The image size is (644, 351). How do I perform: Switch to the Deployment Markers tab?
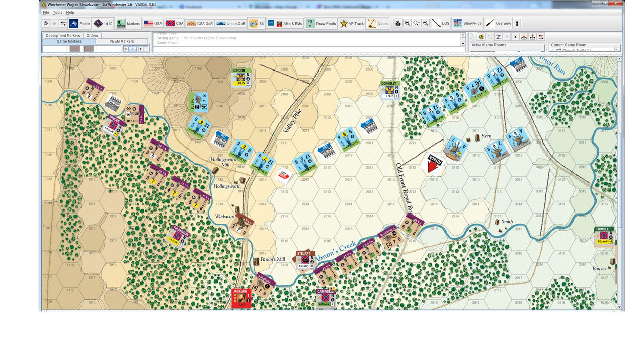[63, 36]
